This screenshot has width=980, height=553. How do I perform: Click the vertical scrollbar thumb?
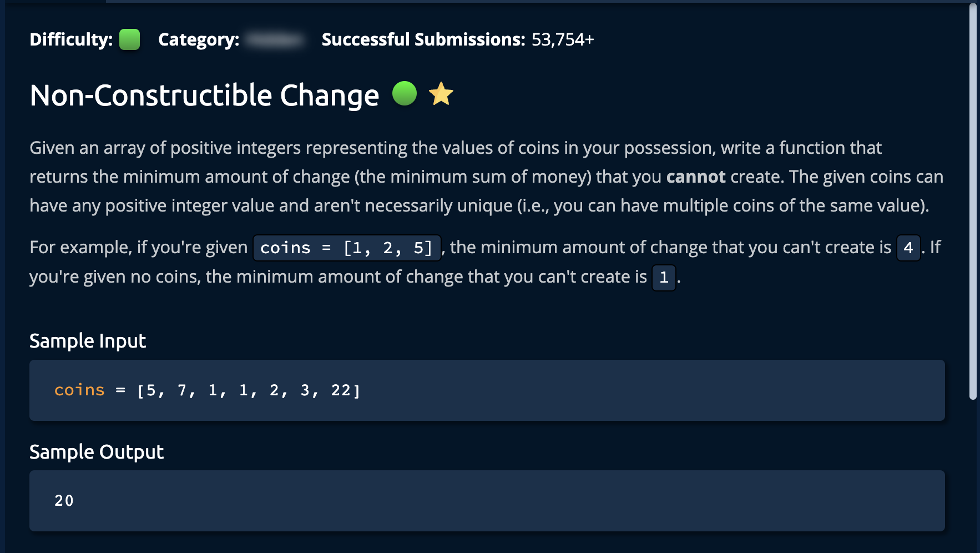[972, 200]
